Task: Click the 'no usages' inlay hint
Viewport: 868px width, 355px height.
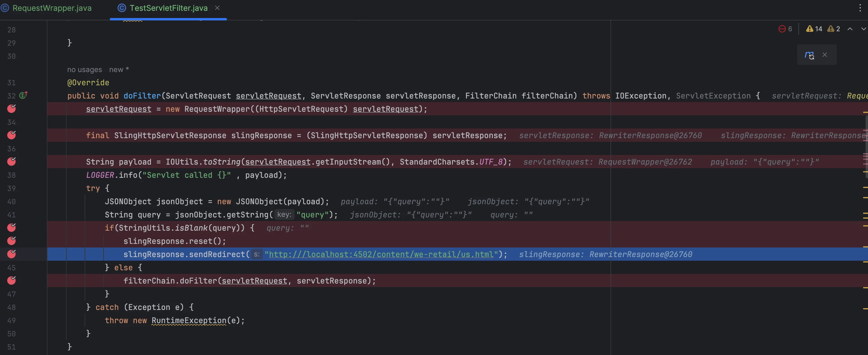Action: [x=84, y=69]
